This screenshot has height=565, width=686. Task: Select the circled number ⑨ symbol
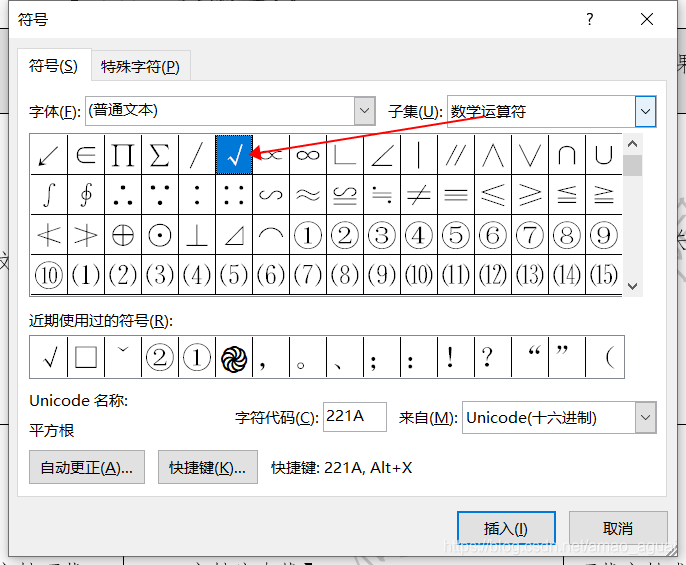coord(604,235)
